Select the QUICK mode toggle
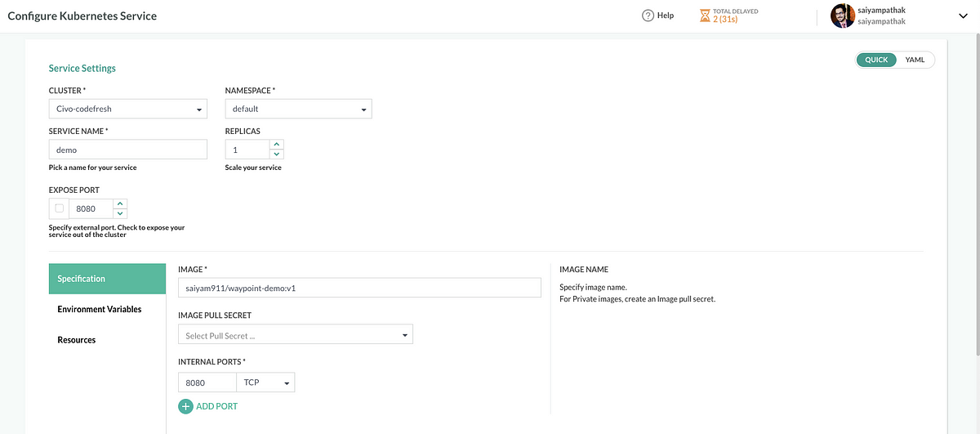The width and height of the screenshot is (980, 434). [x=876, y=60]
